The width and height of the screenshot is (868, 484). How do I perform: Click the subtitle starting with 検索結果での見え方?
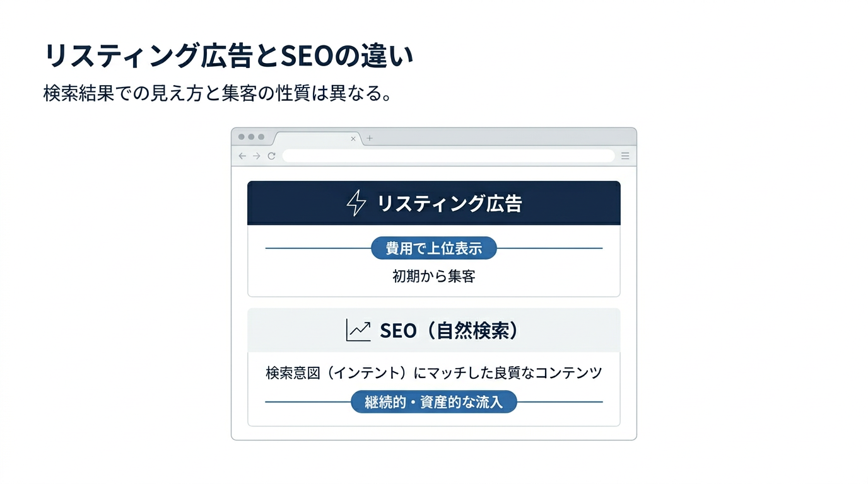coord(218,94)
